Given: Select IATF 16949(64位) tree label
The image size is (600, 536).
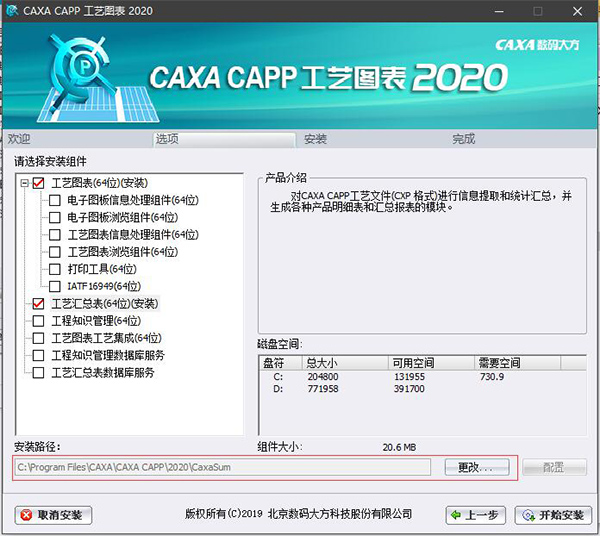Looking at the screenshot, I should pyautogui.click(x=104, y=286).
